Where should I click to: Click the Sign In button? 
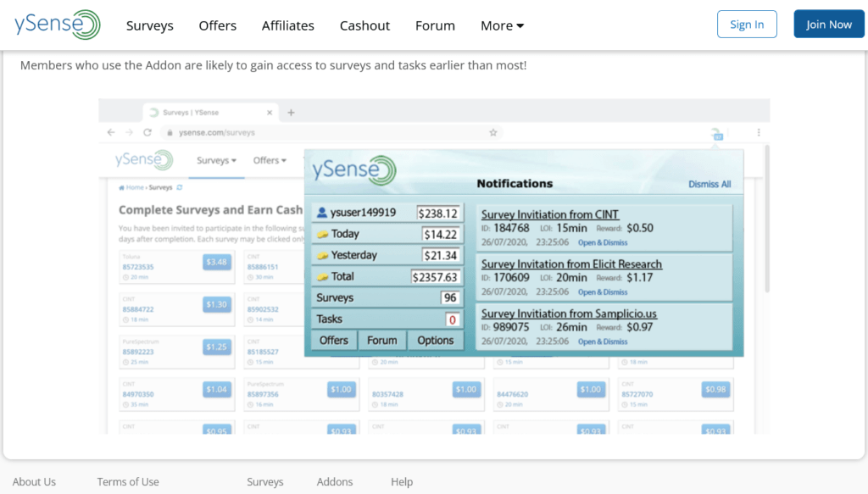click(747, 25)
